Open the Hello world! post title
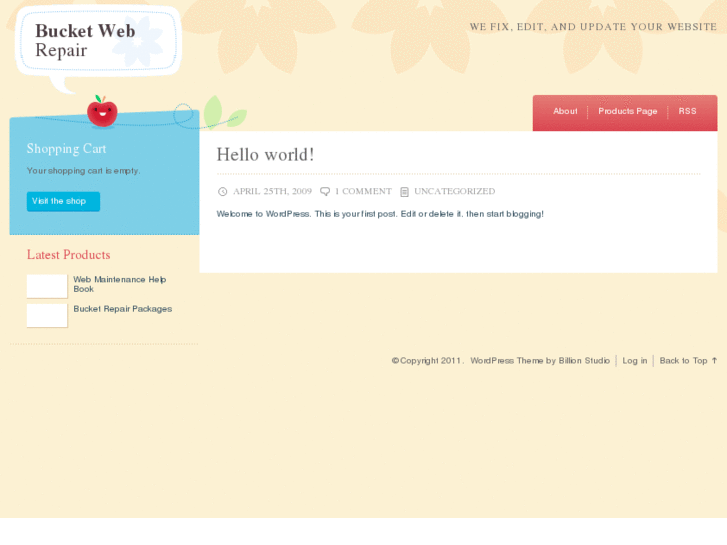This screenshot has width=727, height=545. tap(265, 155)
